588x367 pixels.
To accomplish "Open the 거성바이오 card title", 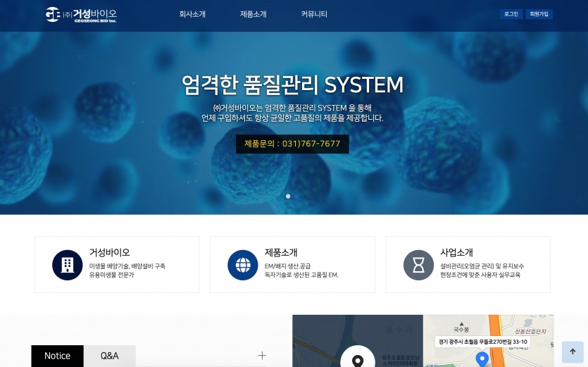I will [x=109, y=253].
